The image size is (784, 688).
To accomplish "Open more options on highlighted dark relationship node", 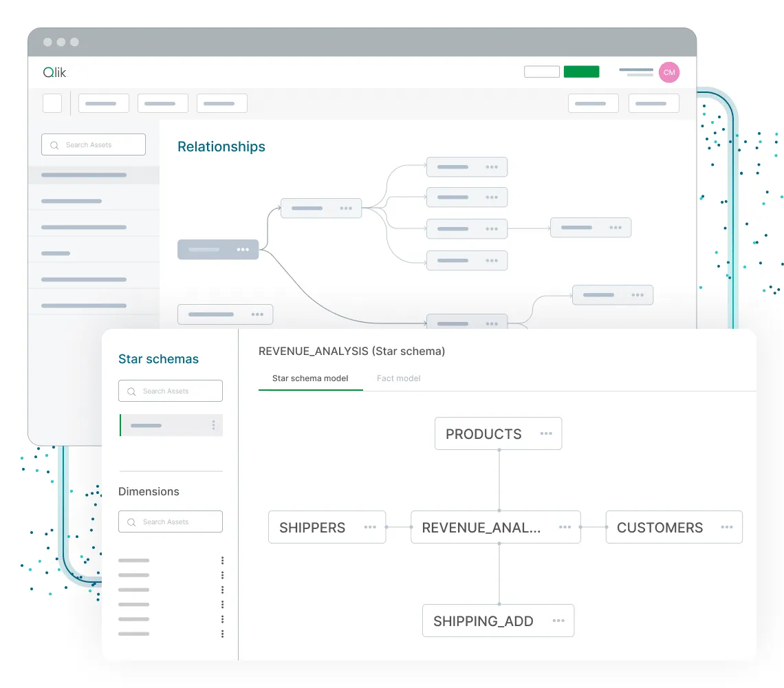I will coord(243,249).
